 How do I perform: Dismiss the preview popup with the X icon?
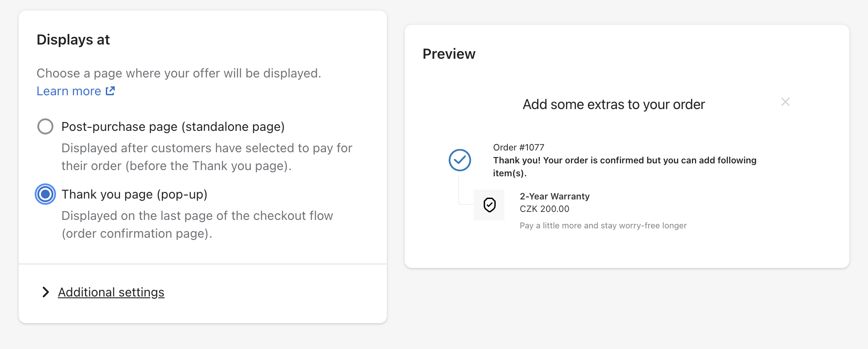pyautogui.click(x=785, y=102)
